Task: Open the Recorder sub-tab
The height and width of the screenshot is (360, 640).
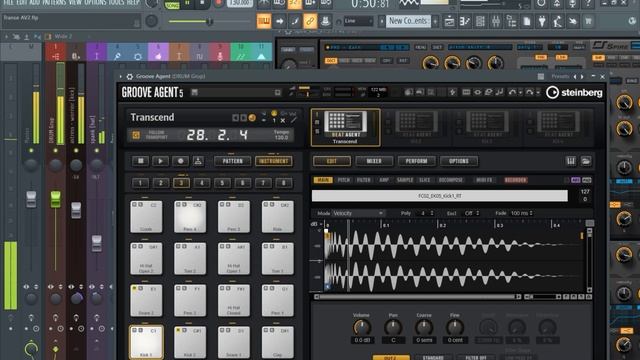Action: coord(516,180)
